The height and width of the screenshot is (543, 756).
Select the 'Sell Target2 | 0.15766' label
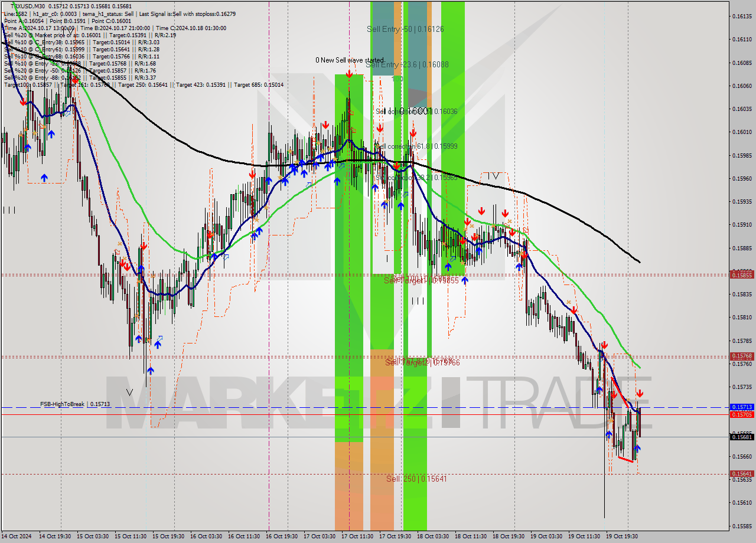coord(423,362)
